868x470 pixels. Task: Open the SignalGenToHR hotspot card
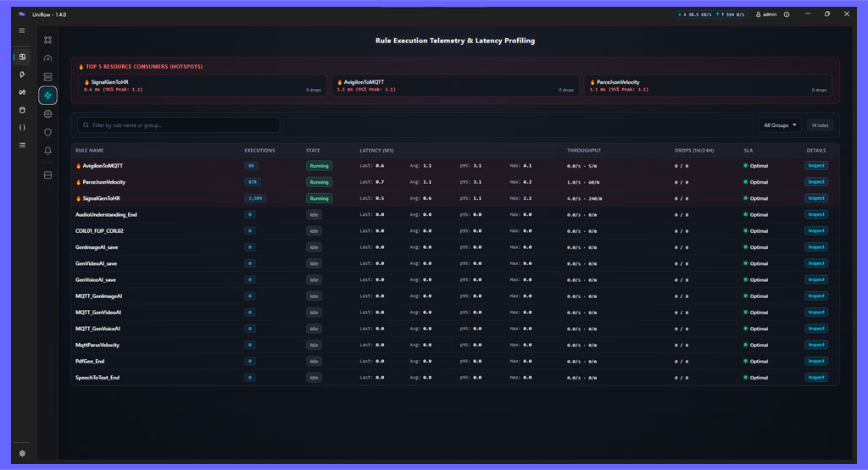pyautogui.click(x=203, y=86)
